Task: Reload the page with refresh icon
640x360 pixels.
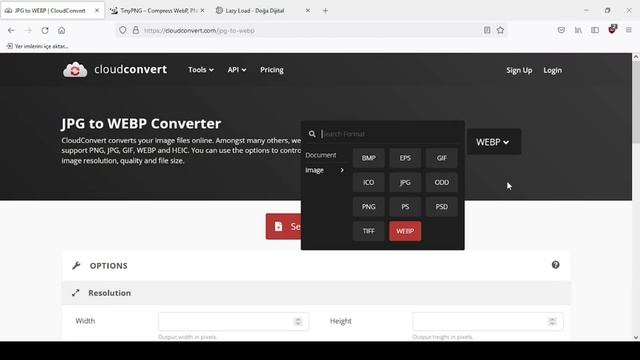Action: coord(45,30)
